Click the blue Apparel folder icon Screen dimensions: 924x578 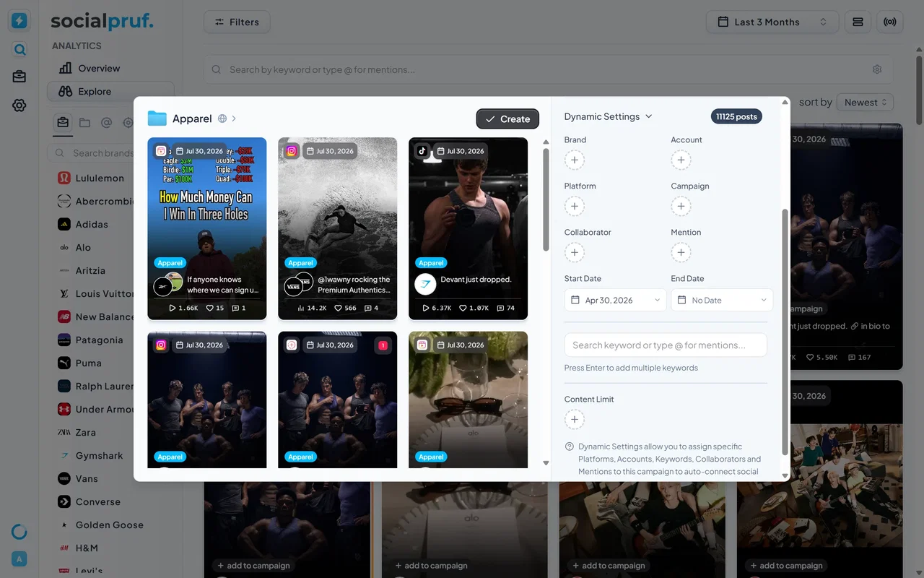click(157, 118)
